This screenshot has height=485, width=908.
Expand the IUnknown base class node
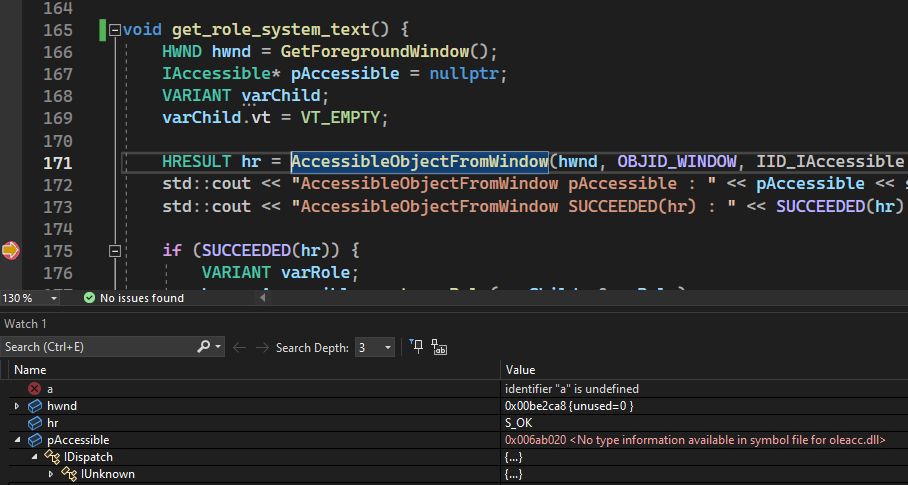point(51,474)
